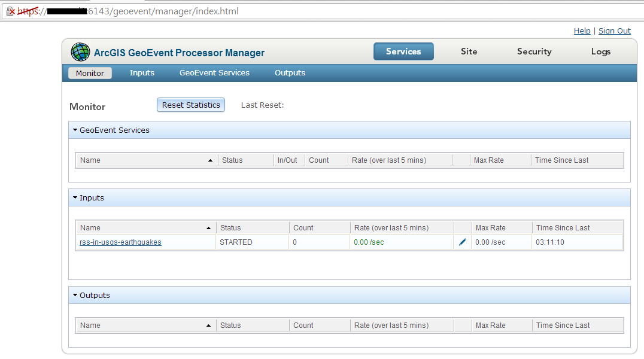The width and height of the screenshot is (644, 359).
Task: Click Max Rate header in GeoEvent Services table
Action: (500, 160)
